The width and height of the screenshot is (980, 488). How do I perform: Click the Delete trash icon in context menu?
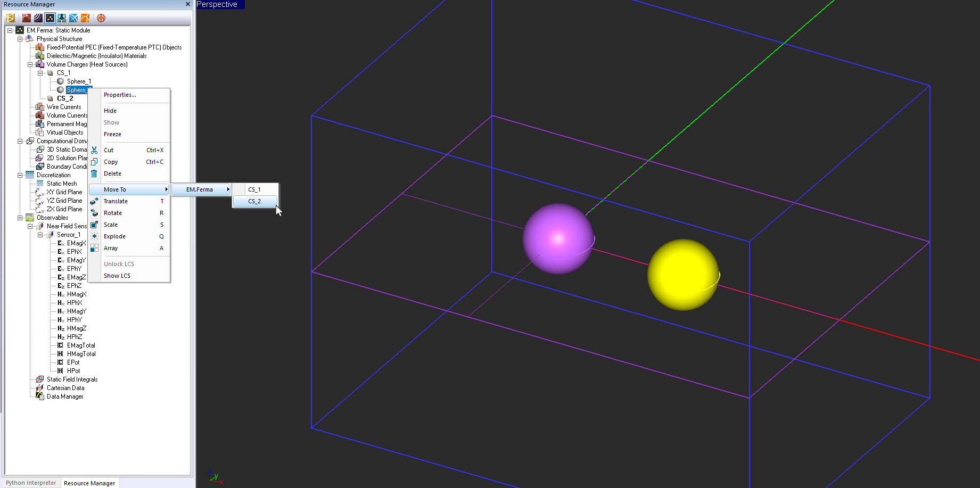click(94, 173)
